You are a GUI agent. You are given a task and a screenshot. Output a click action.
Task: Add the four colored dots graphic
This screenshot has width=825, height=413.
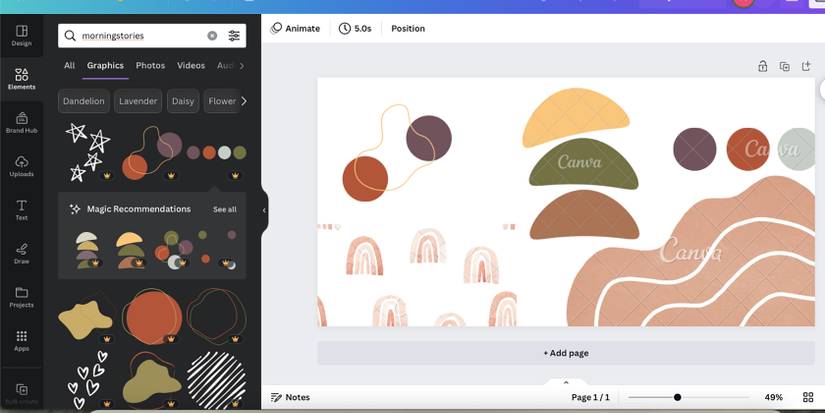point(216,153)
